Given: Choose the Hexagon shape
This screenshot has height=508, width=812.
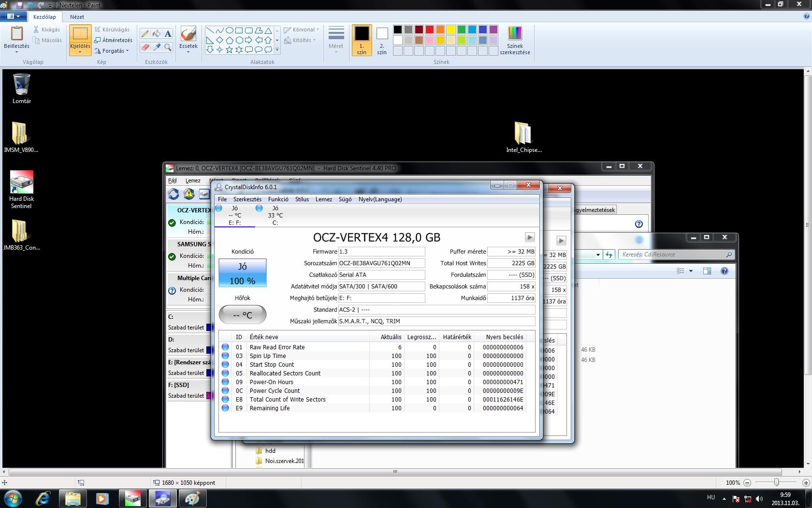Looking at the screenshot, I should (239, 40).
